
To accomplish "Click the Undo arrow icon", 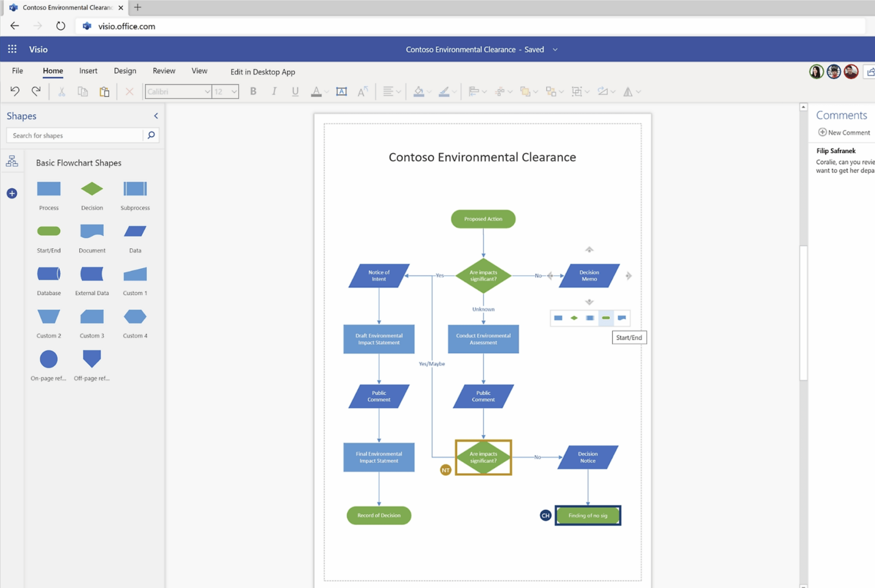I will (15, 92).
